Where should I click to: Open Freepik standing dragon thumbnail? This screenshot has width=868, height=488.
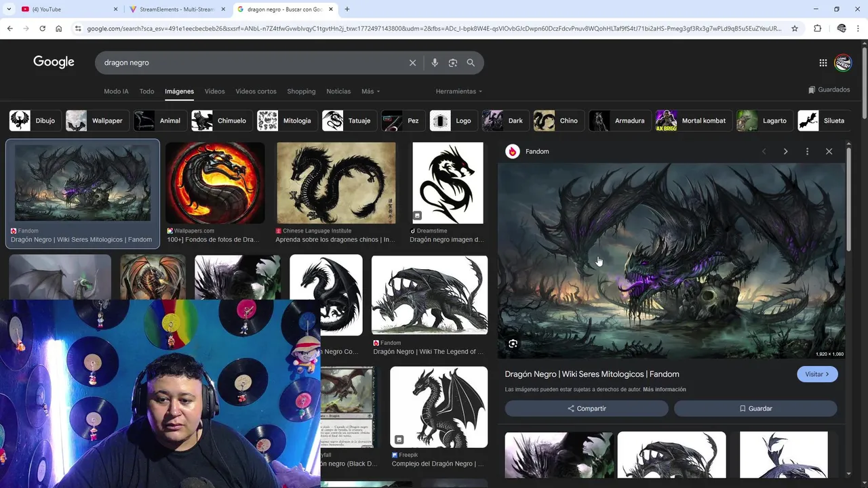pyautogui.click(x=439, y=407)
